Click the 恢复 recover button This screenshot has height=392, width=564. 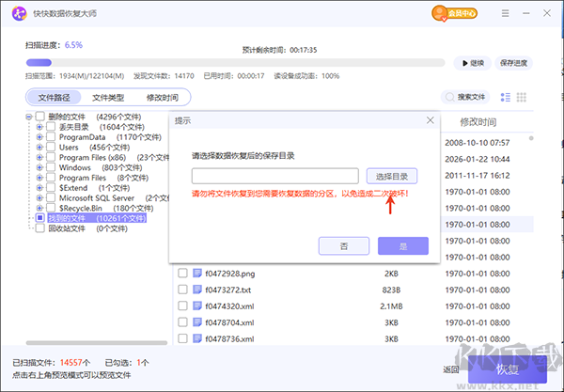[x=508, y=369]
